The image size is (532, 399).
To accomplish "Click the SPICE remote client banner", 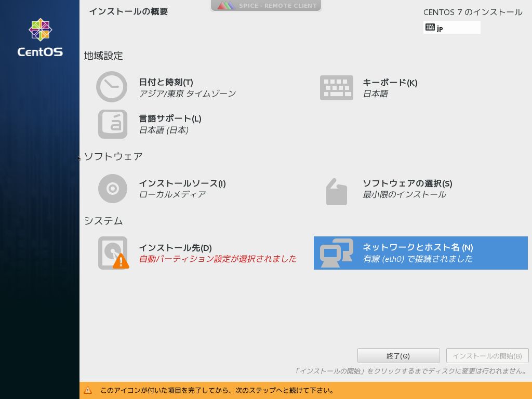I will (266, 5).
